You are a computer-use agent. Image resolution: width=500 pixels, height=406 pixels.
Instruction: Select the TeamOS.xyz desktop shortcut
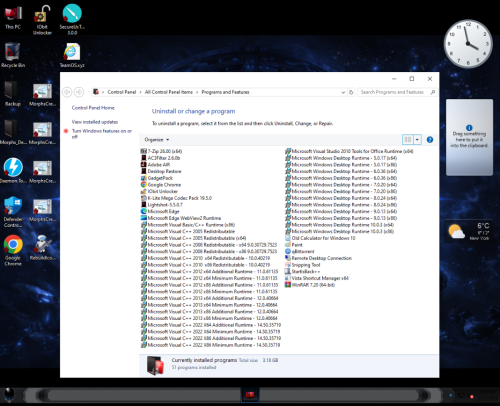tap(72, 55)
